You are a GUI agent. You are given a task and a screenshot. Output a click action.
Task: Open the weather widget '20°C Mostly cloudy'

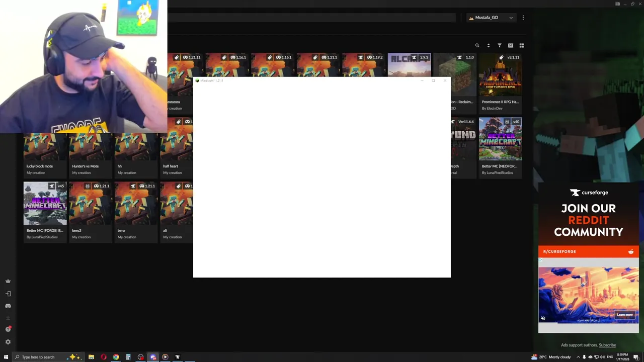click(551, 357)
